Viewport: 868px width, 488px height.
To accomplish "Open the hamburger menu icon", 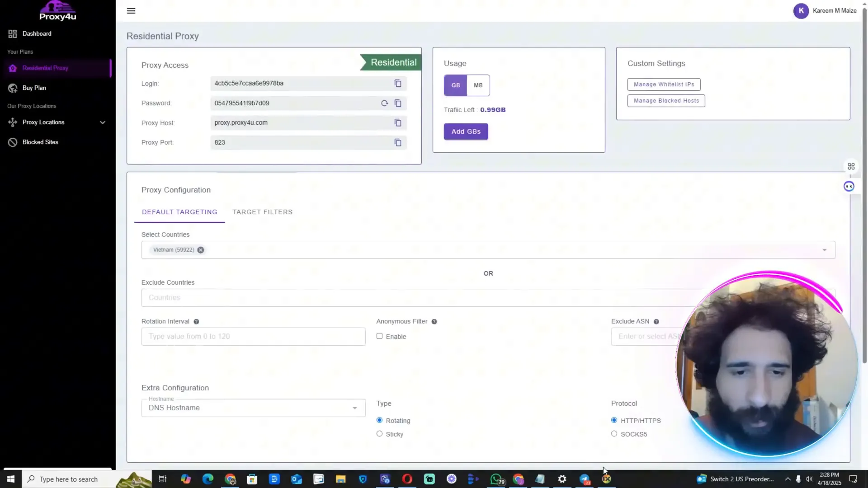I will [131, 11].
